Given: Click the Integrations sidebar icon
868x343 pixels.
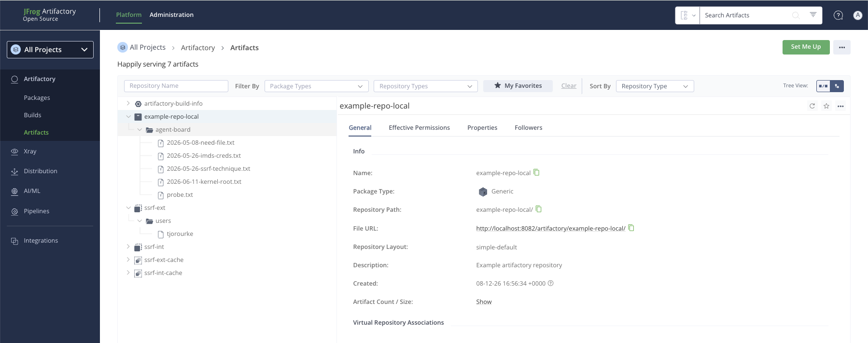Looking at the screenshot, I should pyautogui.click(x=14, y=241).
